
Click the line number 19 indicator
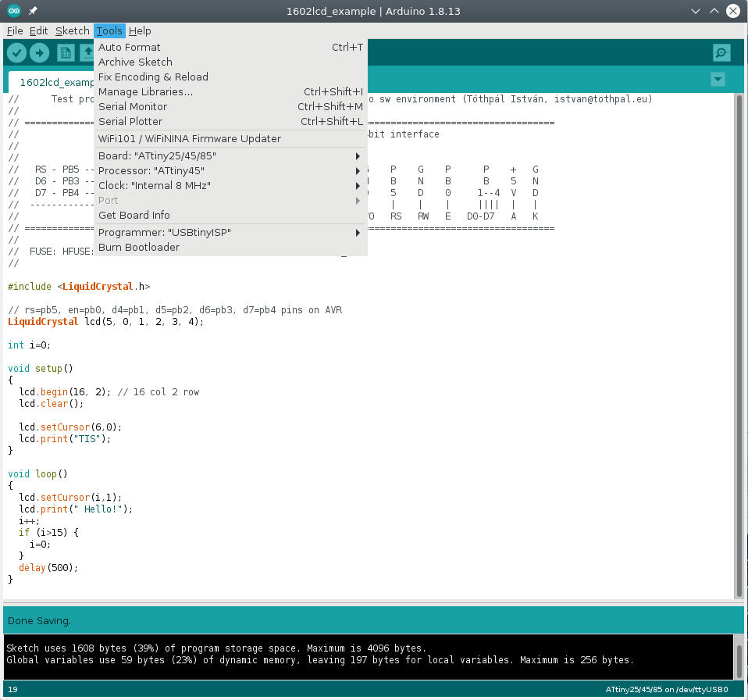12,690
